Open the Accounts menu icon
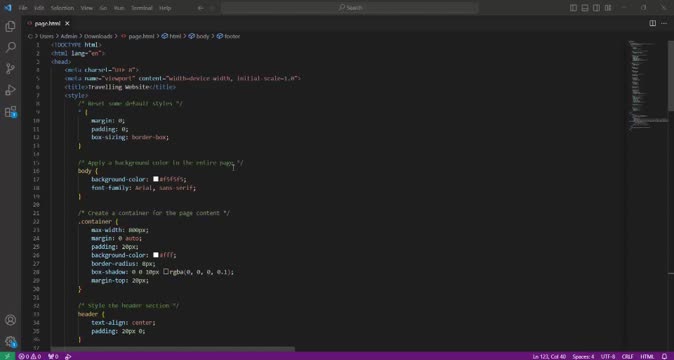The width and height of the screenshot is (674, 360). point(10,320)
